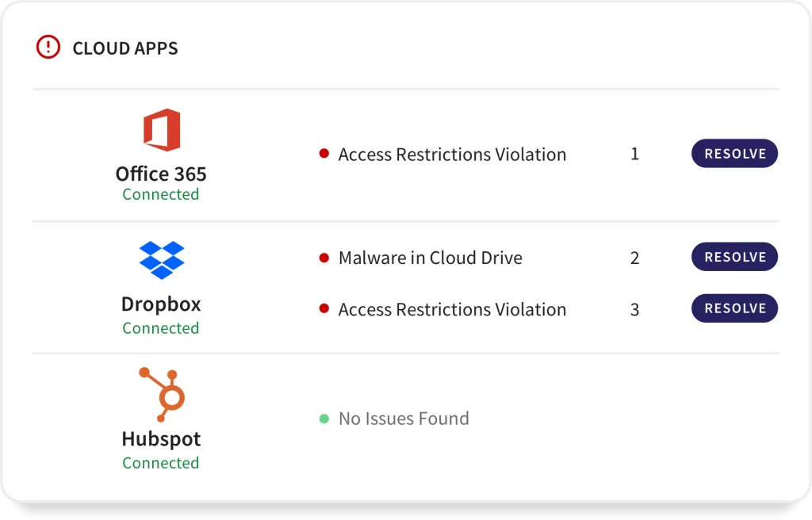This screenshot has height=520, width=812.
Task: Resolve the Malware in Cloud Drive issue
Action: click(734, 257)
